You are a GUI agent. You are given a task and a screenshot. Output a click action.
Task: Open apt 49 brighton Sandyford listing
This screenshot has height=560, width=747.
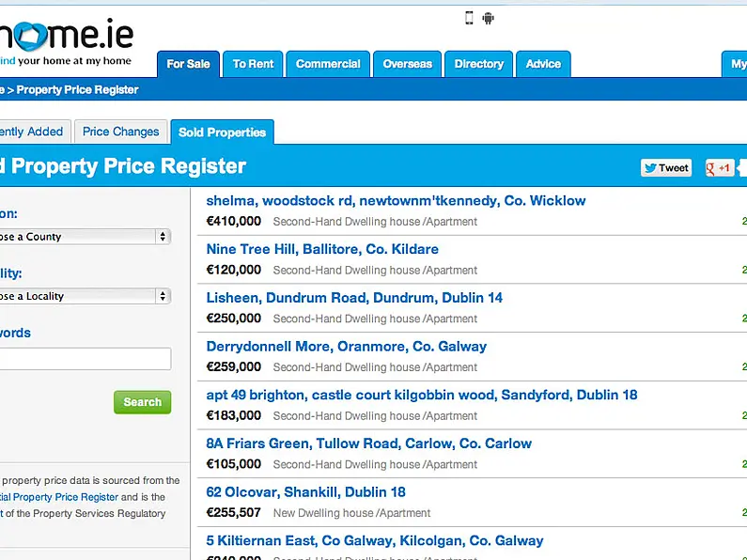click(422, 396)
